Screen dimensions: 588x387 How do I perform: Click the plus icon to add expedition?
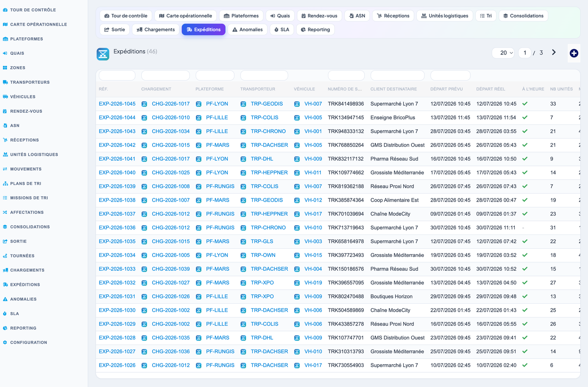(x=574, y=53)
